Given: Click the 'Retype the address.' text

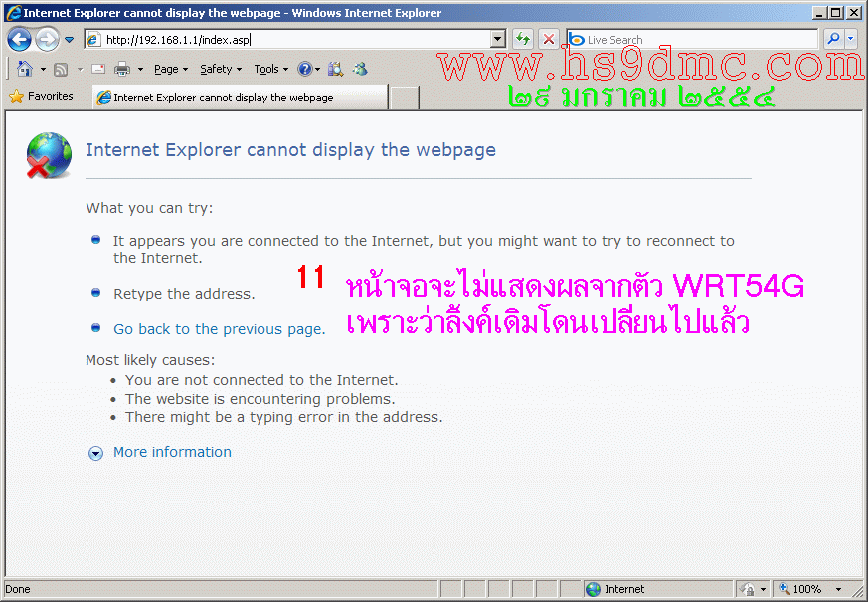Looking at the screenshot, I should (184, 294).
